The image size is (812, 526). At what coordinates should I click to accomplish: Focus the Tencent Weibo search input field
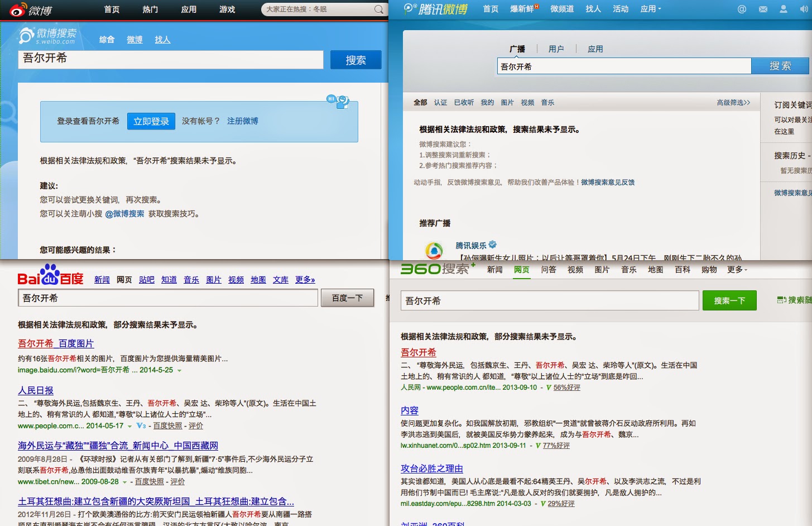tap(624, 66)
